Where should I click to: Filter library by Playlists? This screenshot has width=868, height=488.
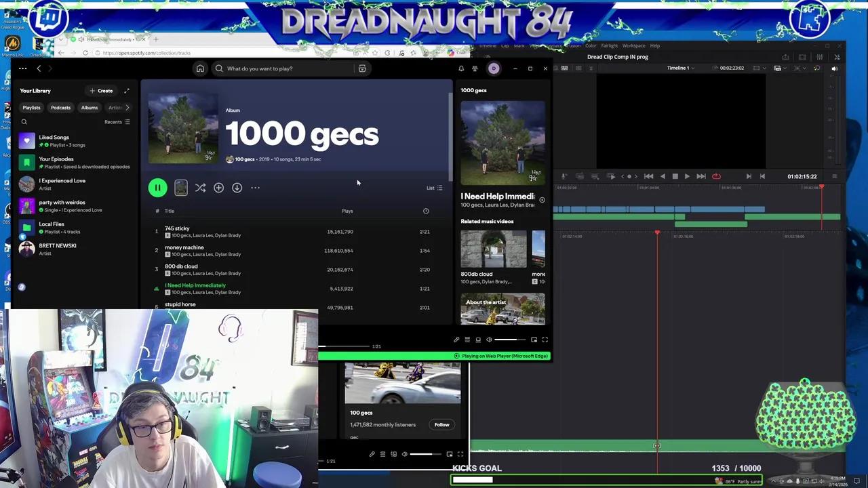pyautogui.click(x=31, y=107)
